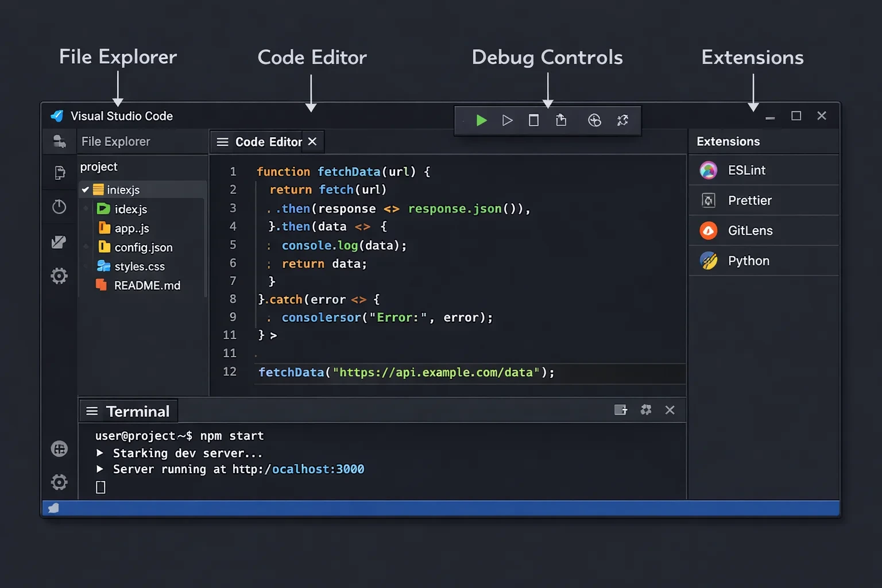Click the fetchData call on line 12
The image size is (882, 588).
click(x=407, y=372)
